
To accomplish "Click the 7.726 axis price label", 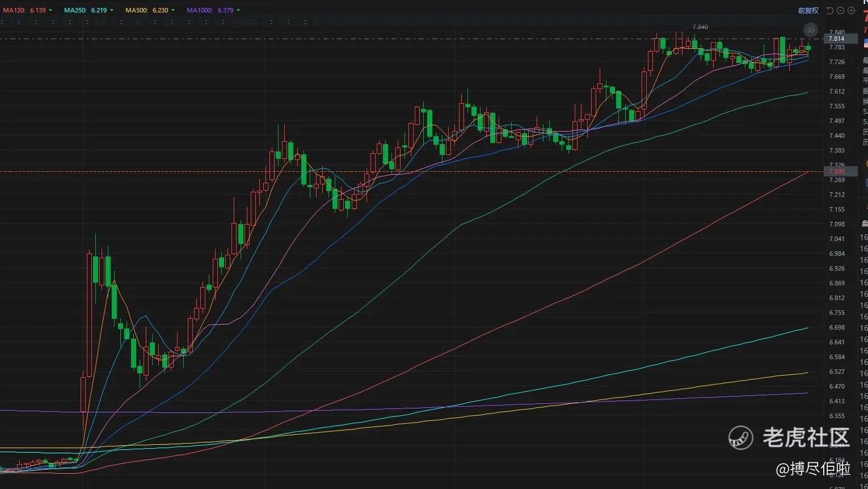I will pyautogui.click(x=837, y=62).
